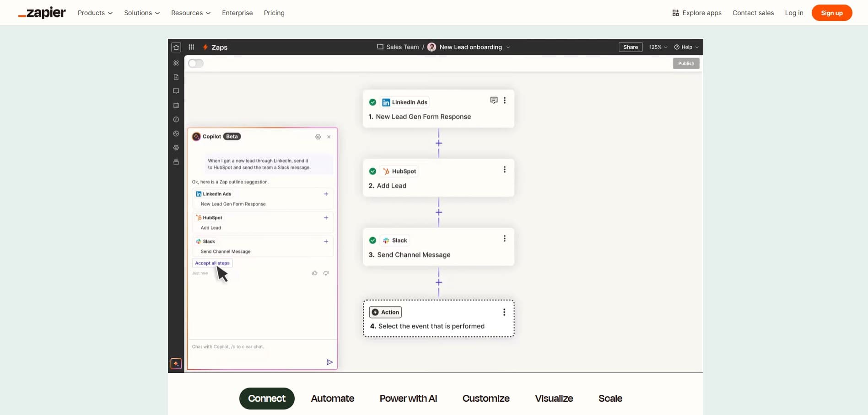Viewport: 868px width, 415px height.
Task: Click thumbs up on Copilot response
Action: point(315,273)
